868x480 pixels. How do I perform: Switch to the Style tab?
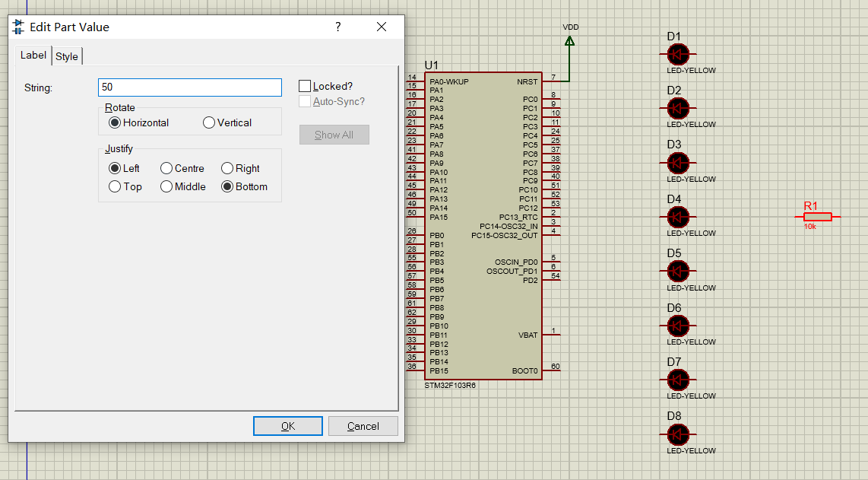[x=67, y=56]
